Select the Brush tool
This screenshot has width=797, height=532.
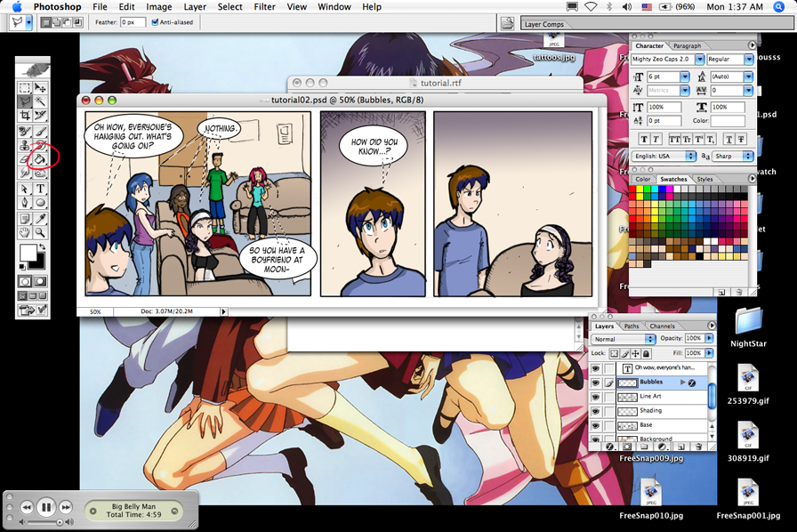[40, 131]
